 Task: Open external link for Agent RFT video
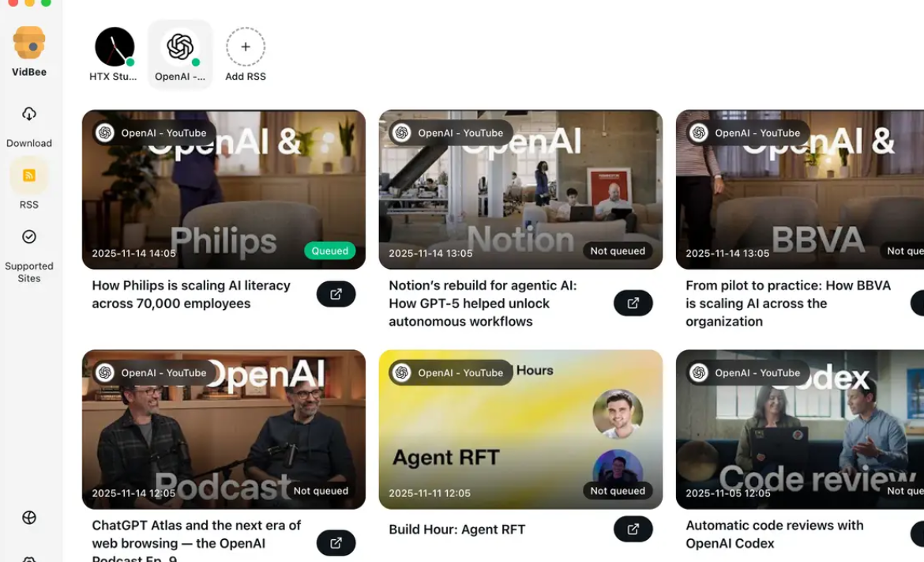633,529
